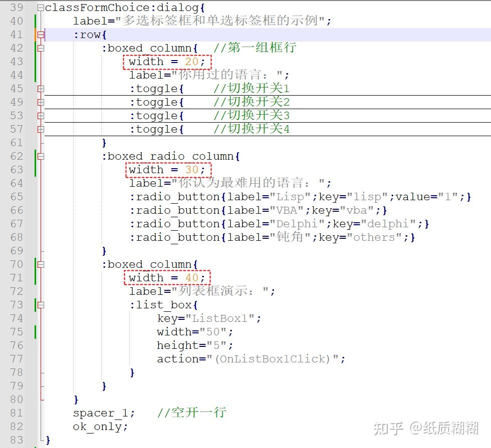
Task: Collapse the :boxed_column fold on line 70
Action: pos(40,264)
